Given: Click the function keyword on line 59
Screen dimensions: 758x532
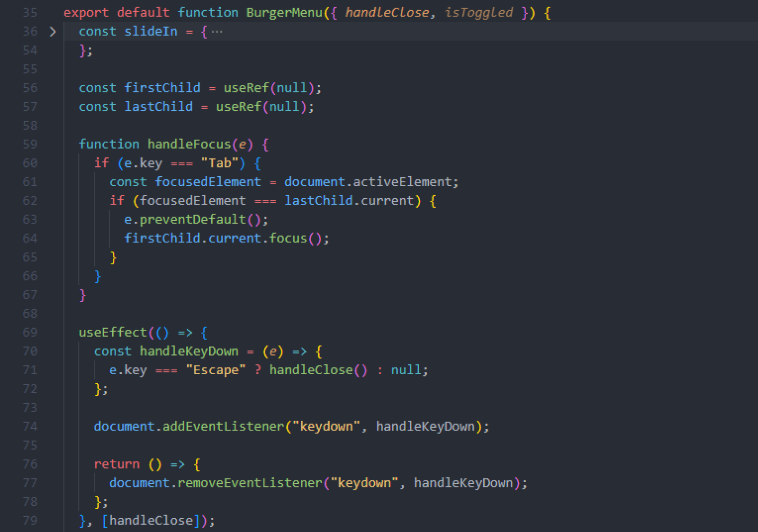Looking at the screenshot, I should [109, 144].
